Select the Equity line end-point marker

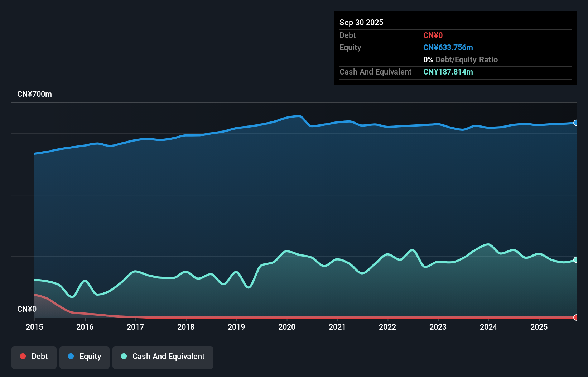(575, 123)
